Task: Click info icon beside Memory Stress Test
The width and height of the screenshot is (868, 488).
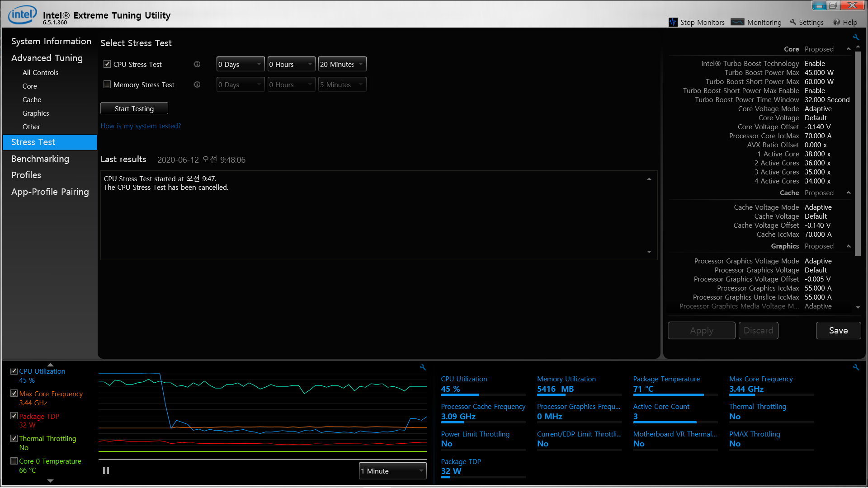Action: click(x=197, y=84)
